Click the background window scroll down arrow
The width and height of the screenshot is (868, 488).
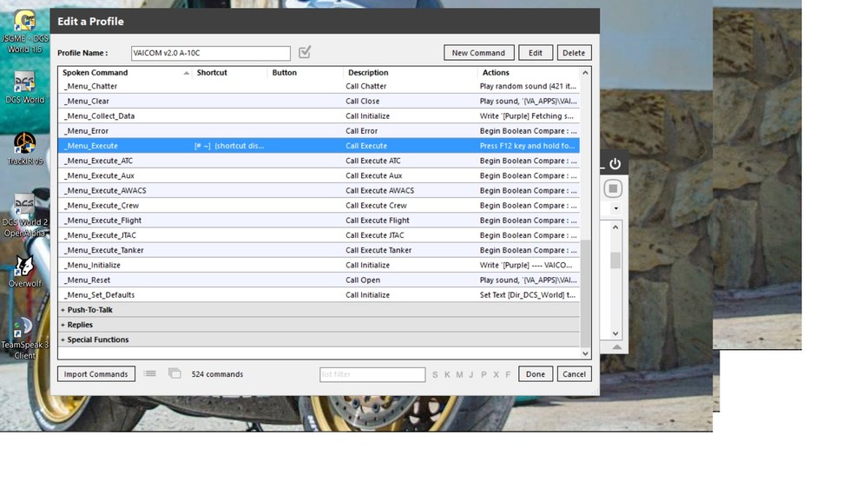tap(615, 333)
